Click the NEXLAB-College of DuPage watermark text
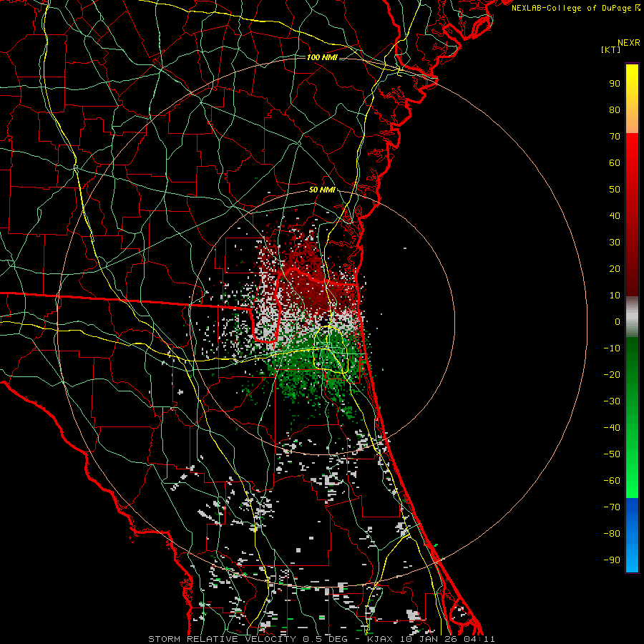The image size is (644, 644). click(575, 8)
